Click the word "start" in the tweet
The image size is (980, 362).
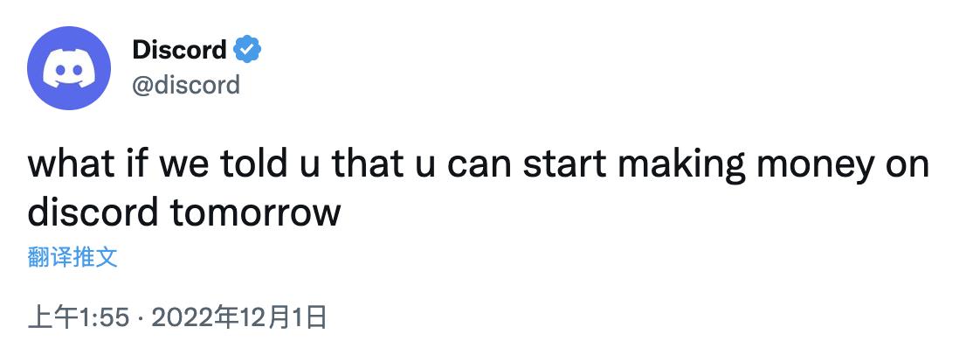[x=556, y=166]
